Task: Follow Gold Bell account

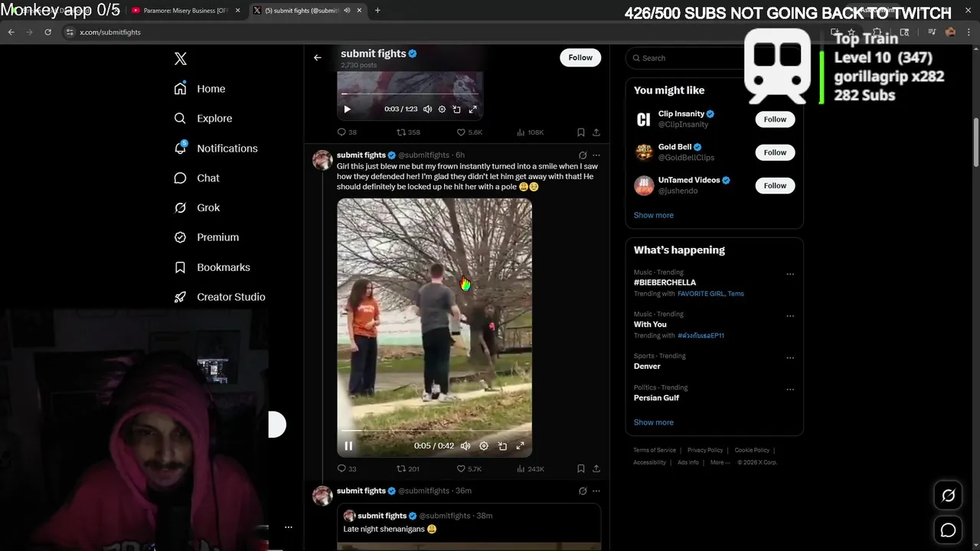Action: (775, 152)
